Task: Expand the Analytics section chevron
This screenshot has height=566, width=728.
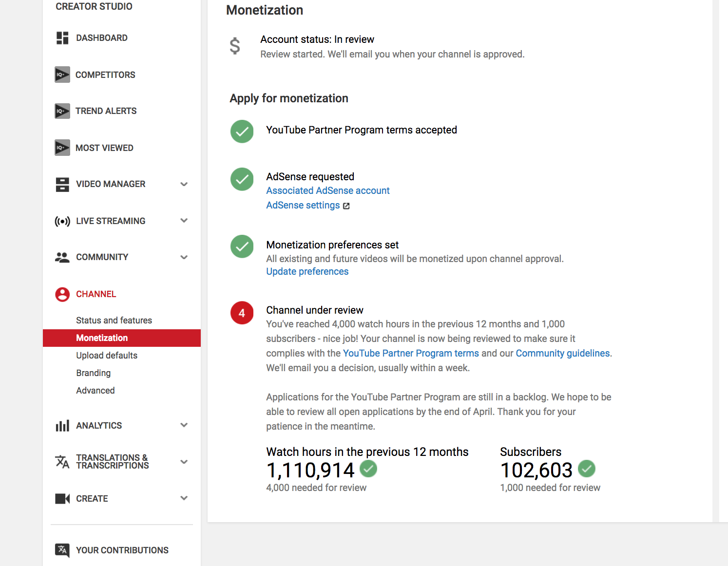Action: tap(184, 425)
